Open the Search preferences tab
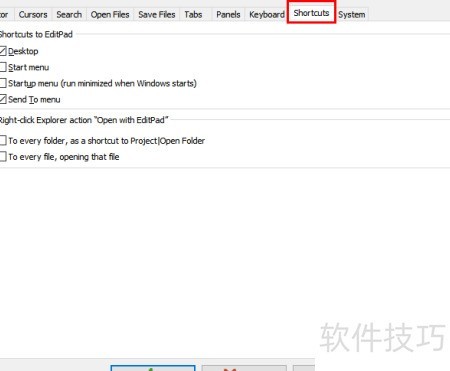Screen dimensions: 450x371 pos(69,15)
